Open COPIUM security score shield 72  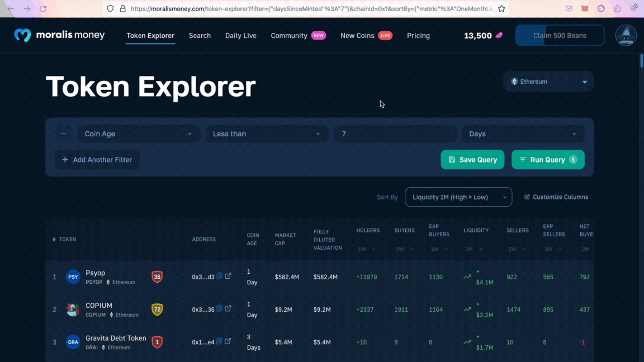157,309
